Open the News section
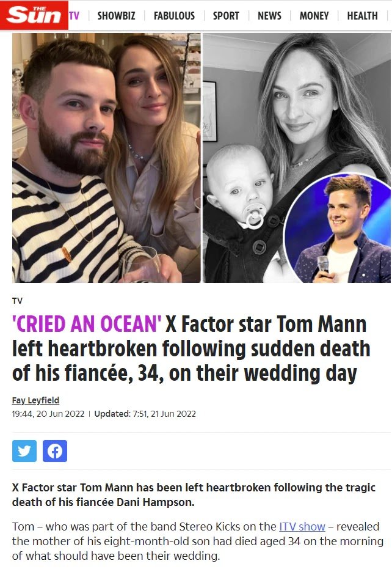Viewport: 392px width, 569px height. point(269,16)
